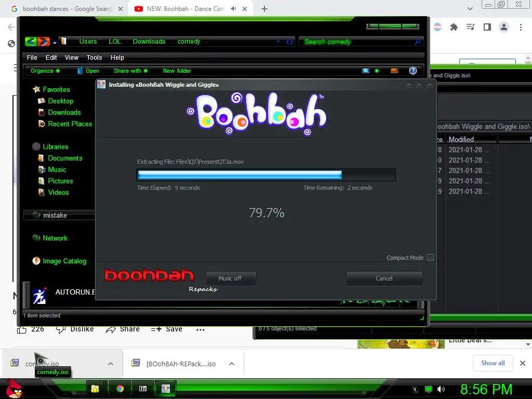
Task: Open the Pictures library
Action: [56, 181]
